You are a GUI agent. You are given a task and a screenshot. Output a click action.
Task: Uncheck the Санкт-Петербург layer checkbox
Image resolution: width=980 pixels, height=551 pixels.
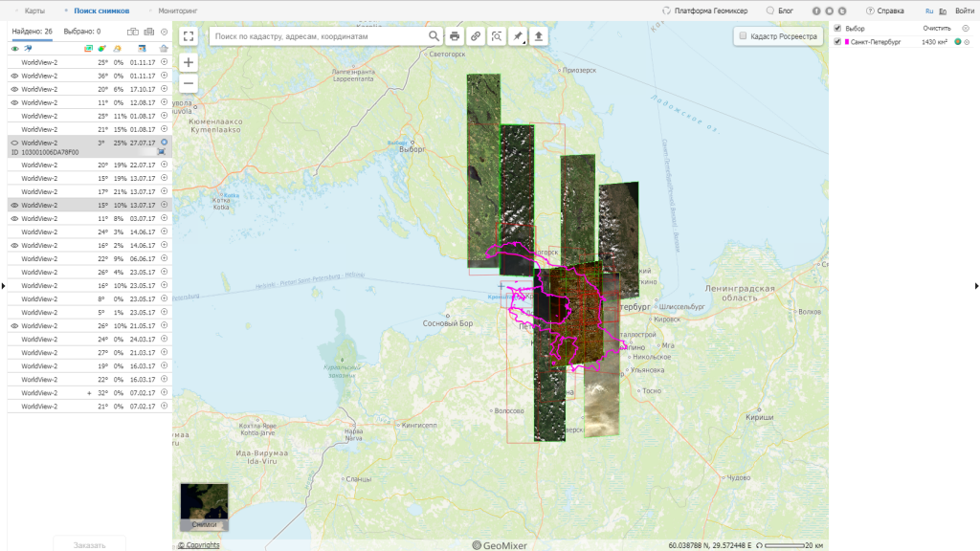tap(837, 42)
